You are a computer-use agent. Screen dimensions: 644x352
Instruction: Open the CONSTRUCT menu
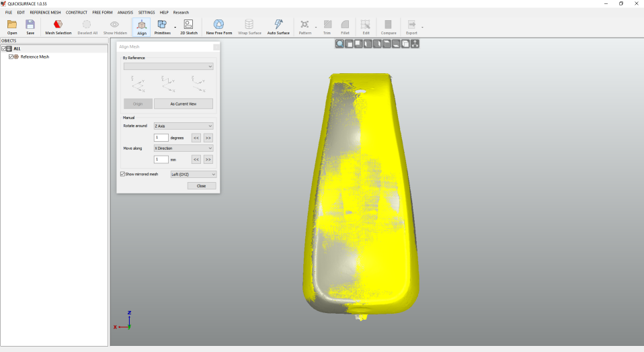tap(76, 12)
